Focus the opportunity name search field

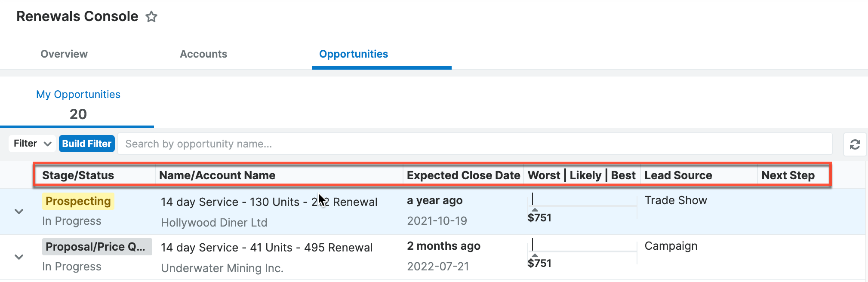tap(475, 144)
